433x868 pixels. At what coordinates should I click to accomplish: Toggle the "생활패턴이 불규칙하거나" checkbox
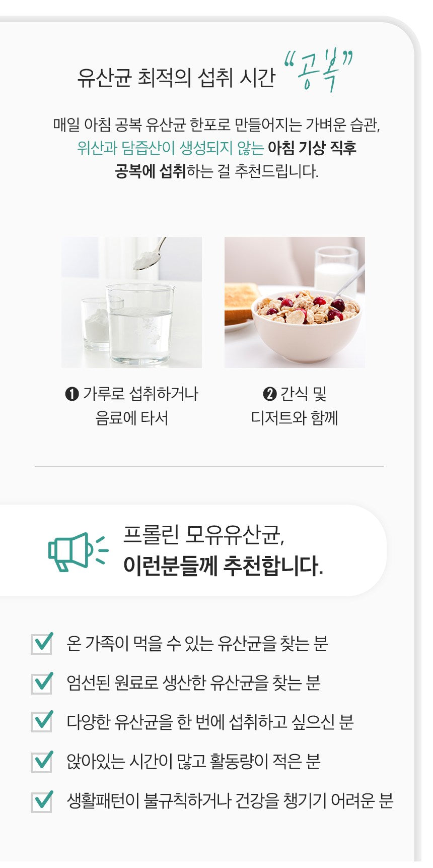pyautogui.click(x=42, y=801)
